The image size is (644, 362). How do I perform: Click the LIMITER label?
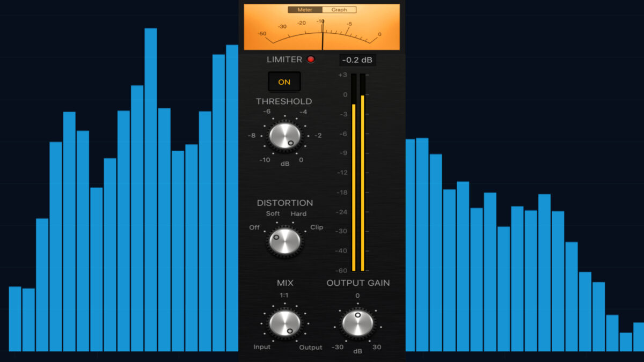284,60
